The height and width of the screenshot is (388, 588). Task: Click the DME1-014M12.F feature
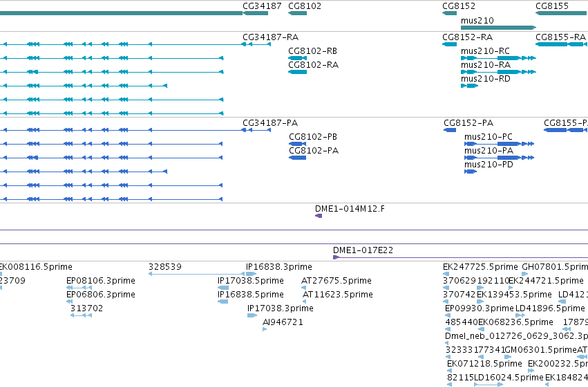coord(319,216)
